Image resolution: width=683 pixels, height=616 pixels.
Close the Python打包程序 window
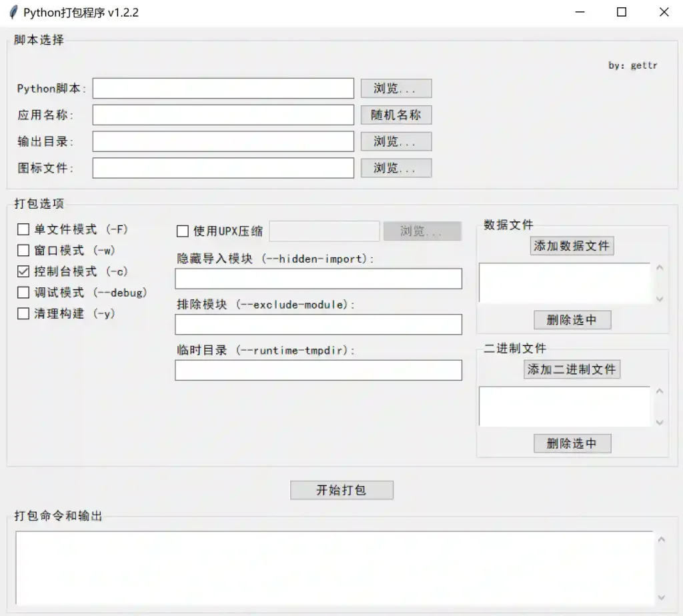pyautogui.click(x=664, y=12)
